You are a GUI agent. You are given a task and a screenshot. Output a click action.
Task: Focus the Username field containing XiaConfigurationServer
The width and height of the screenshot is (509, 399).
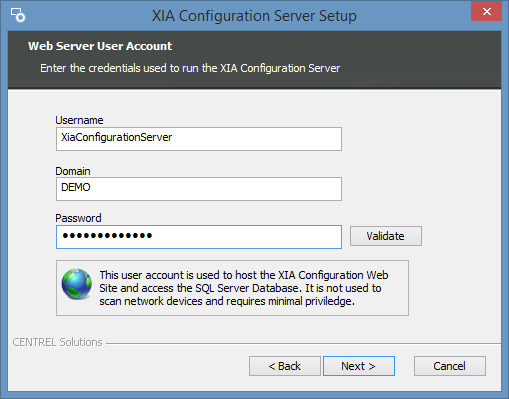[x=199, y=139]
